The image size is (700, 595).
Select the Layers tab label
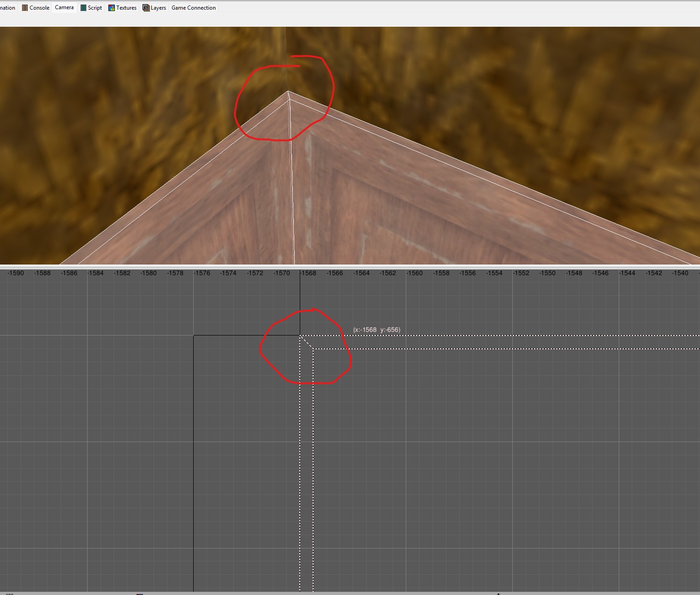point(158,8)
